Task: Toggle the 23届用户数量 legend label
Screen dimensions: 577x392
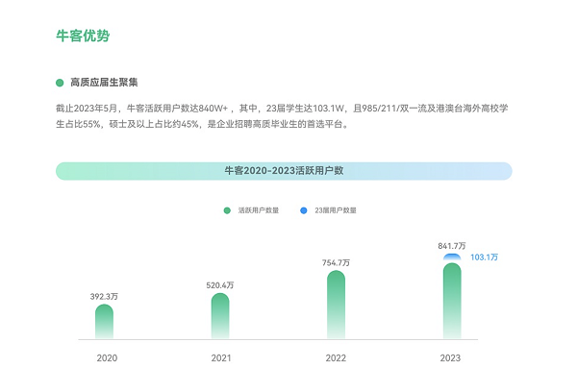Action: tap(336, 210)
